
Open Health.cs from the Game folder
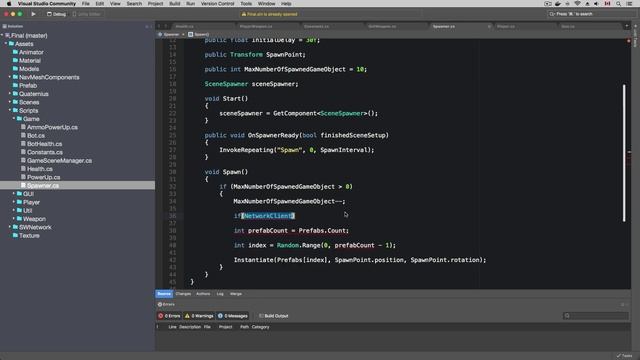(40, 169)
